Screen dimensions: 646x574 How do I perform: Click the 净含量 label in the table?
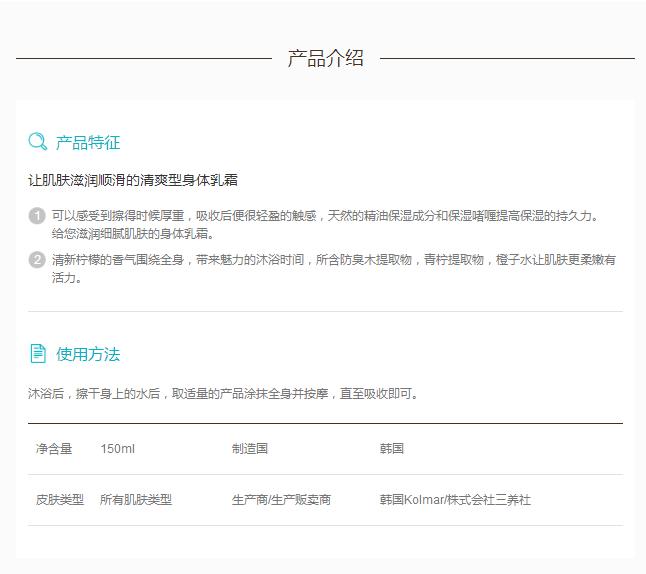coord(54,449)
